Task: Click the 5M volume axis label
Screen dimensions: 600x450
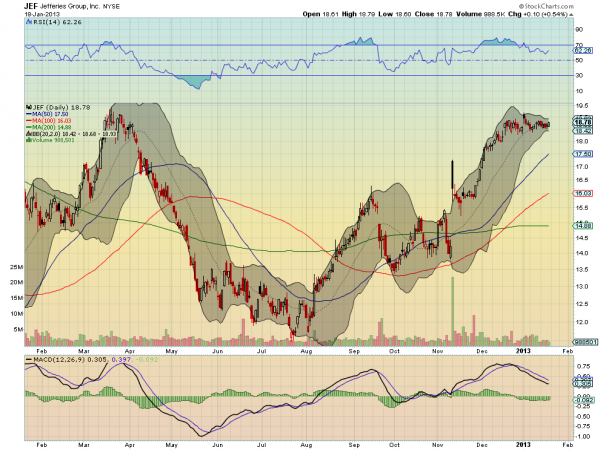Action: (x=19, y=329)
